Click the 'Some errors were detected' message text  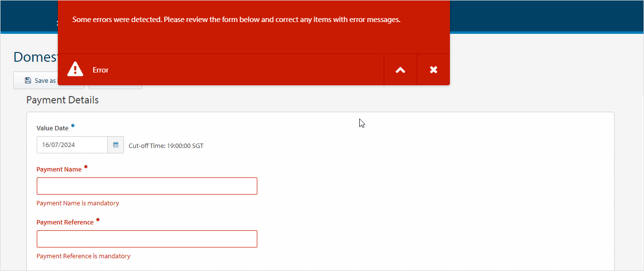pos(236,20)
